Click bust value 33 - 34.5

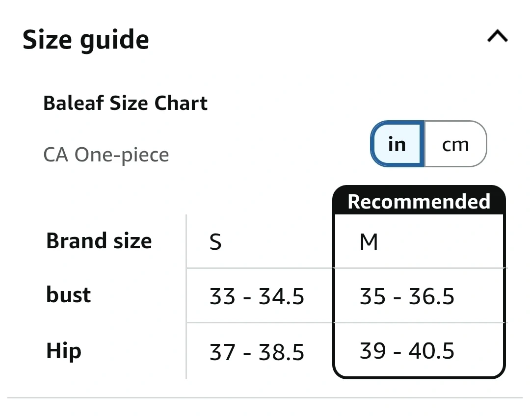(x=257, y=296)
